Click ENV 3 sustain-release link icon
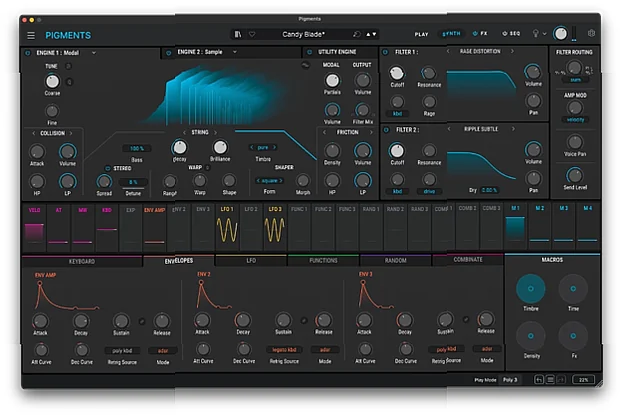Image resolution: width=622 pixels, height=415 pixels. [x=466, y=319]
